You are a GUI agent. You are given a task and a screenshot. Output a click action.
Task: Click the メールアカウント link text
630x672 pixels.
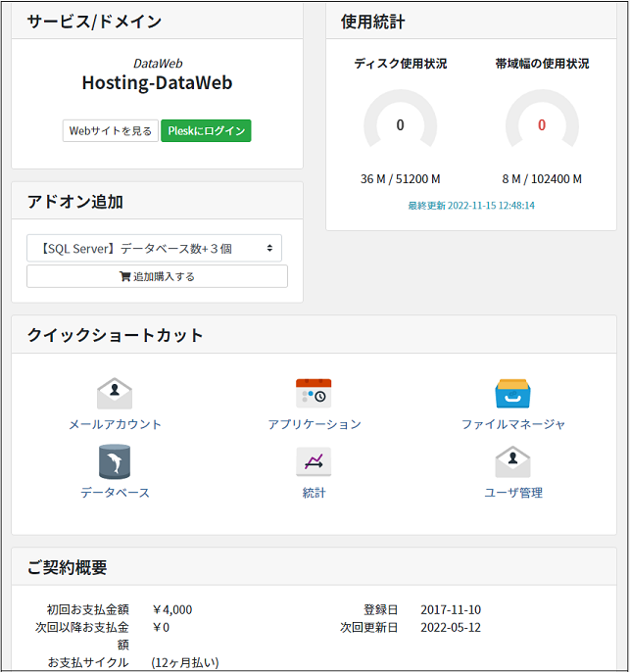(115, 424)
